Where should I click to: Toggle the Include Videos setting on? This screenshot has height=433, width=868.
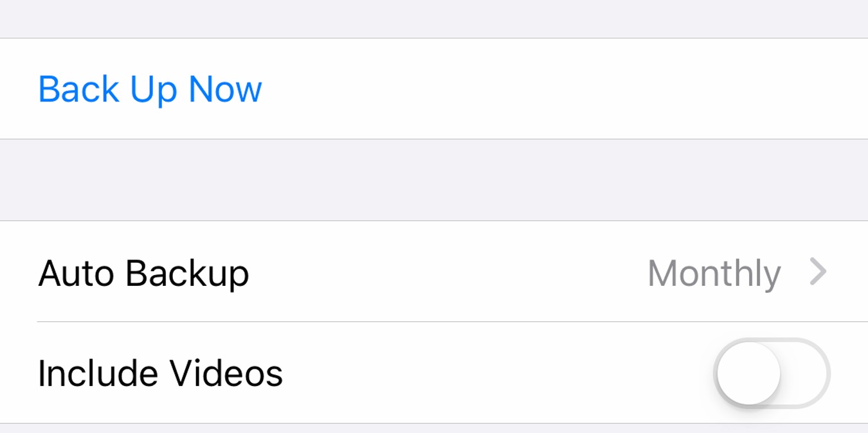pyautogui.click(x=772, y=373)
